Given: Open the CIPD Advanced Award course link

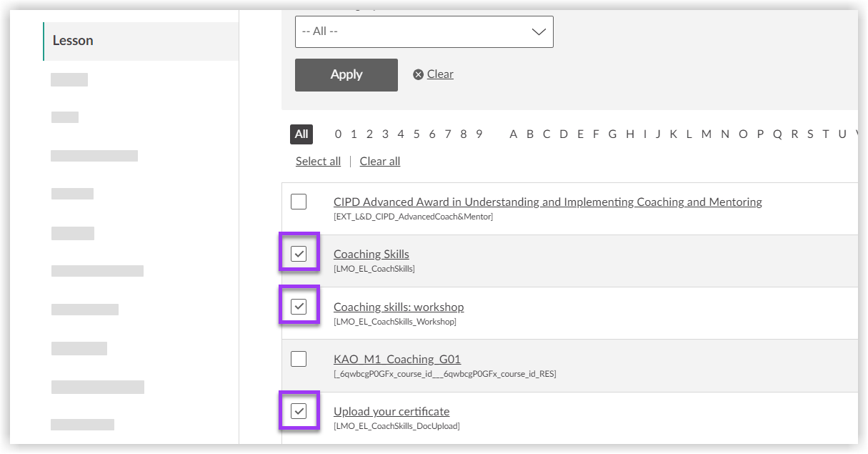Looking at the screenshot, I should (547, 202).
